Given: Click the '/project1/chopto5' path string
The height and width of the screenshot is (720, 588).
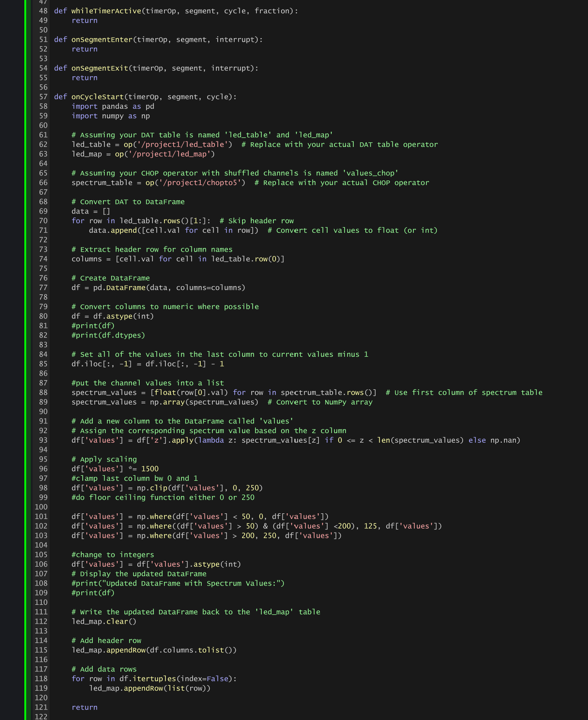Looking at the screenshot, I should pos(198,183).
